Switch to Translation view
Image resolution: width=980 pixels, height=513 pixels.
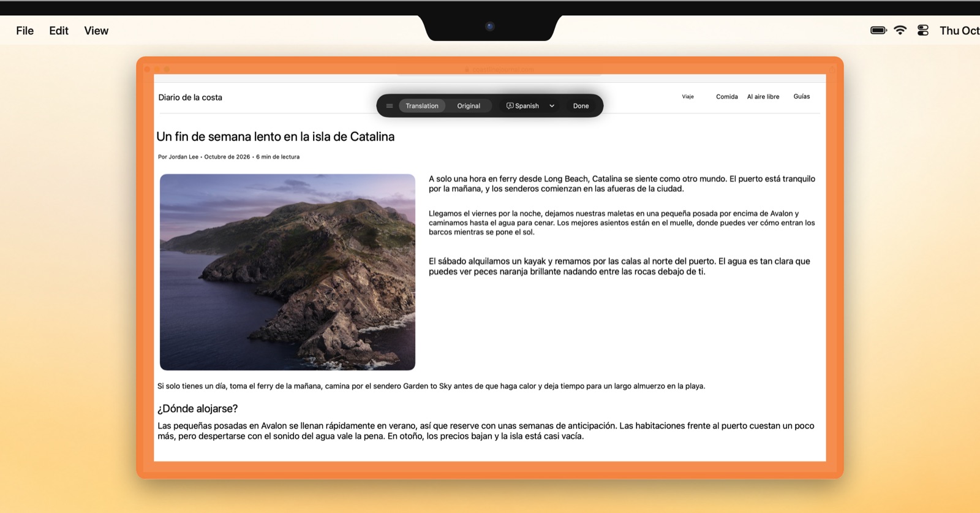click(x=422, y=106)
